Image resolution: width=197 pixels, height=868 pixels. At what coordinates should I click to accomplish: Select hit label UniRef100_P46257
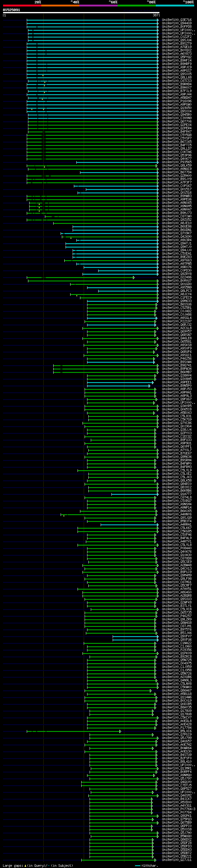[x=177, y=616]
